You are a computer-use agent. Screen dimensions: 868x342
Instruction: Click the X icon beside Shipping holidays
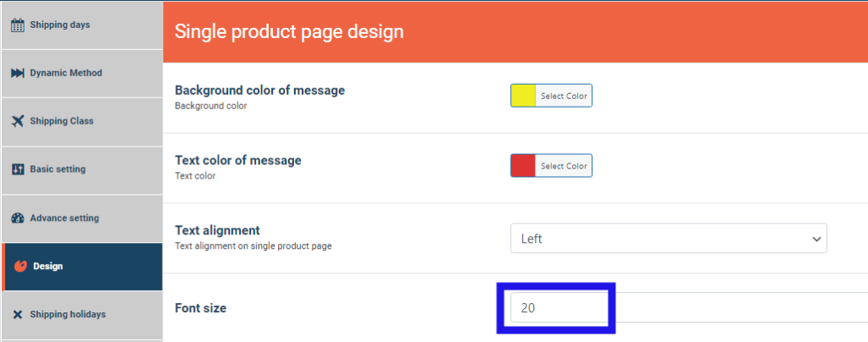(x=17, y=315)
